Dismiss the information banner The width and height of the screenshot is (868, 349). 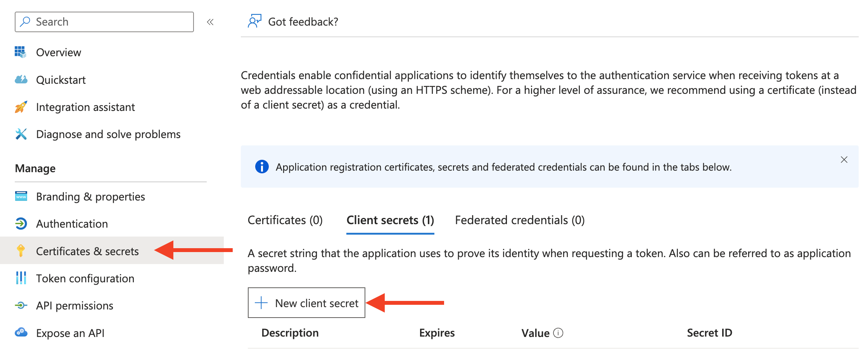844,160
